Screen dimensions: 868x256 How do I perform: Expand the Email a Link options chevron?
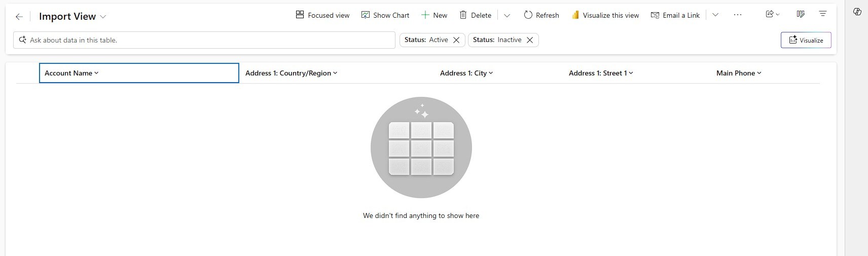(715, 15)
